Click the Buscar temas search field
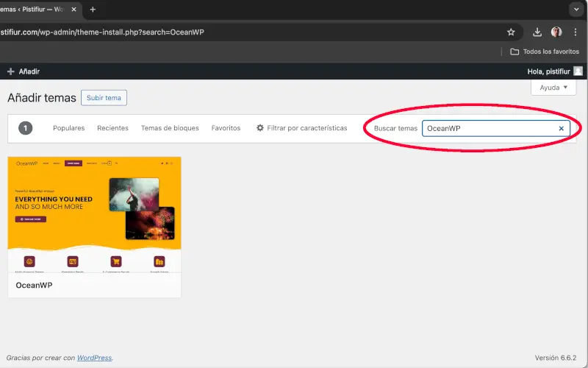Screen dimensions: 588x368 [495, 128]
